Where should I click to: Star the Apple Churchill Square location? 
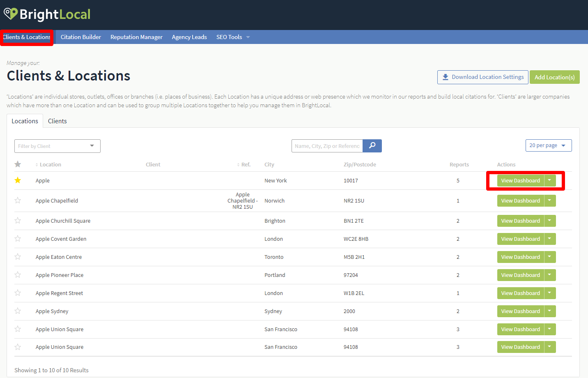click(18, 221)
